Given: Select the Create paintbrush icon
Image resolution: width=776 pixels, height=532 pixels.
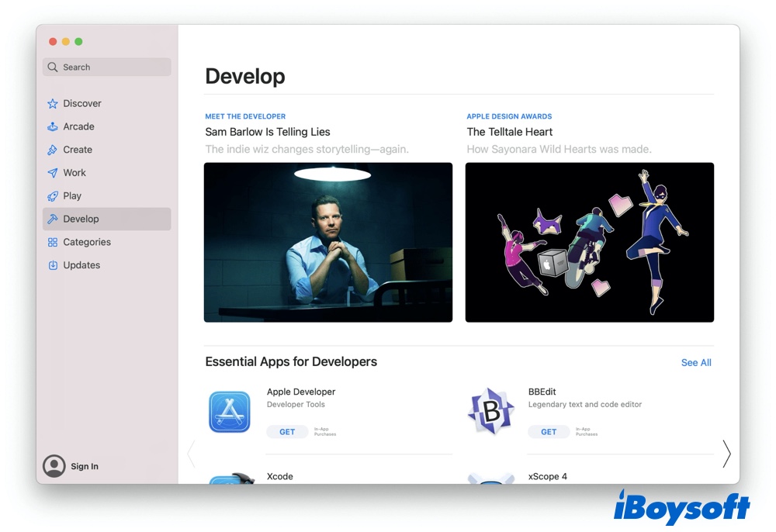Looking at the screenshot, I should click(x=53, y=150).
